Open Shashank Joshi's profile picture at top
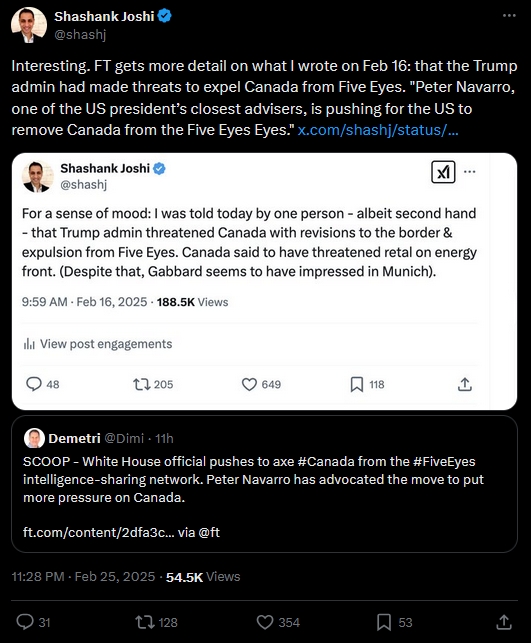531x643 pixels. click(29, 25)
